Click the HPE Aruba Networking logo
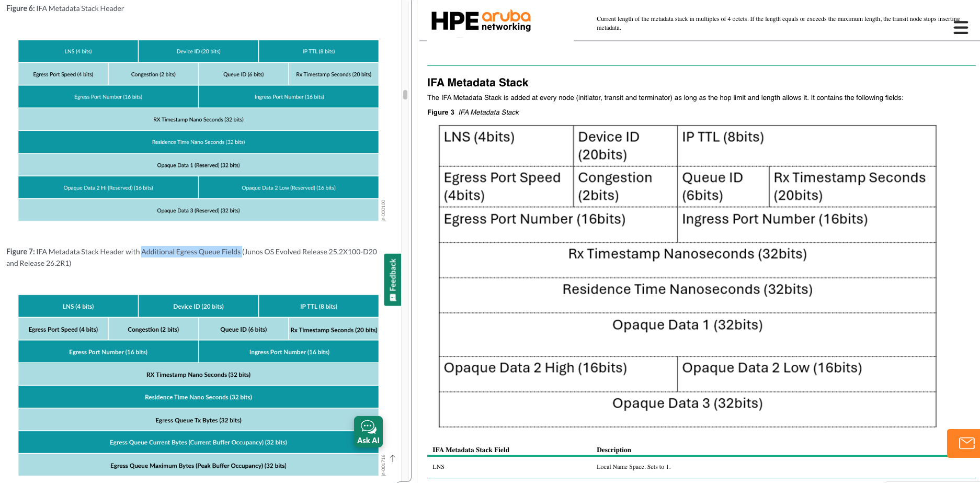 [481, 21]
